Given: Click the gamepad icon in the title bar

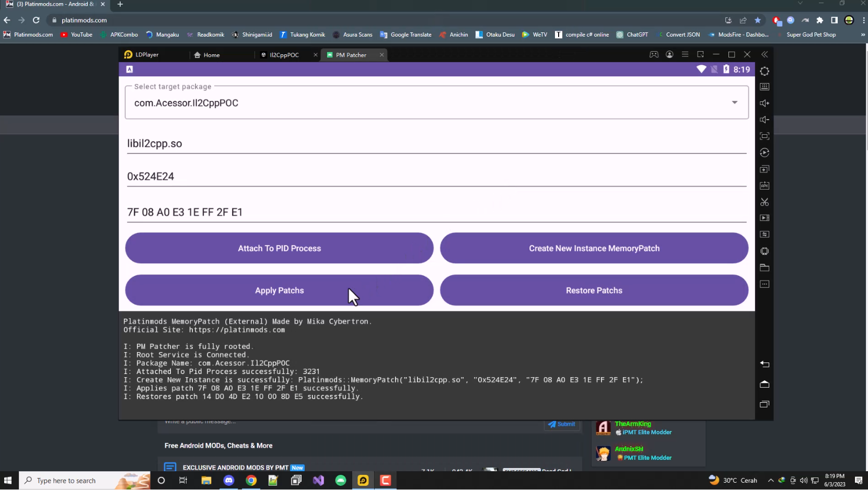Looking at the screenshot, I should (x=654, y=54).
